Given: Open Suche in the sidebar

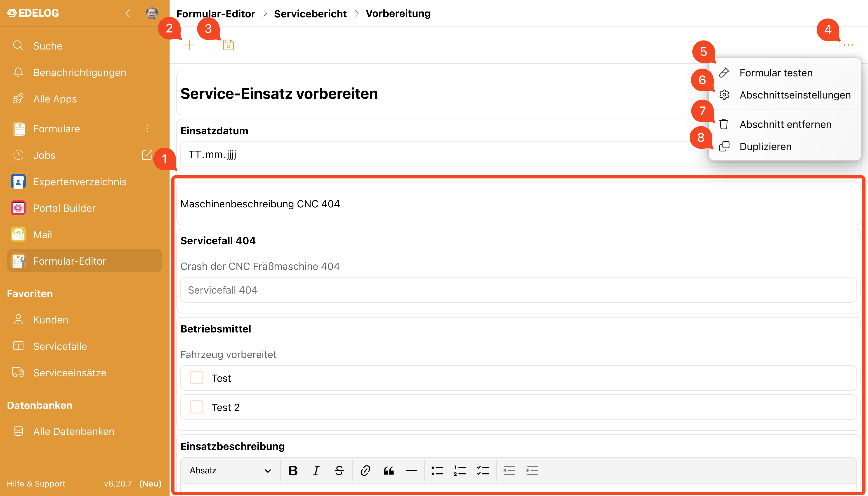Looking at the screenshot, I should [x=84, y=46].
